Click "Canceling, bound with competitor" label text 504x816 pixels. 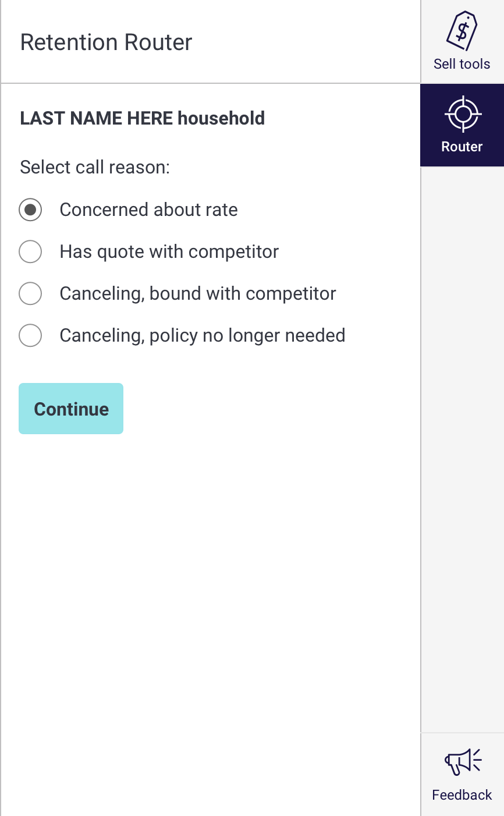[197, 293]
